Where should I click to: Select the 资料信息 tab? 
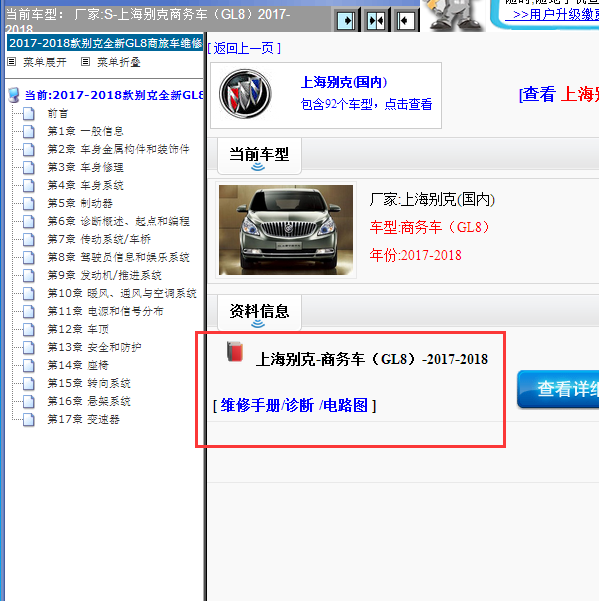point(259,312)
